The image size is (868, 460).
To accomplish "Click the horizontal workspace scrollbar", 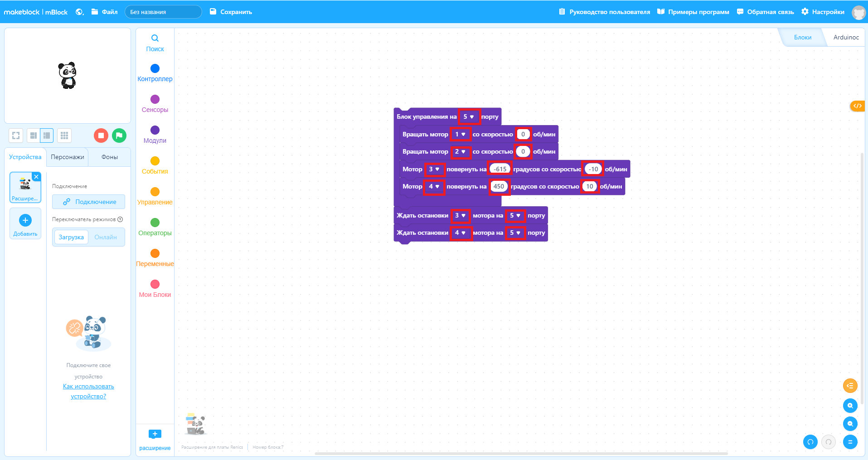I will tap(521, 453).
